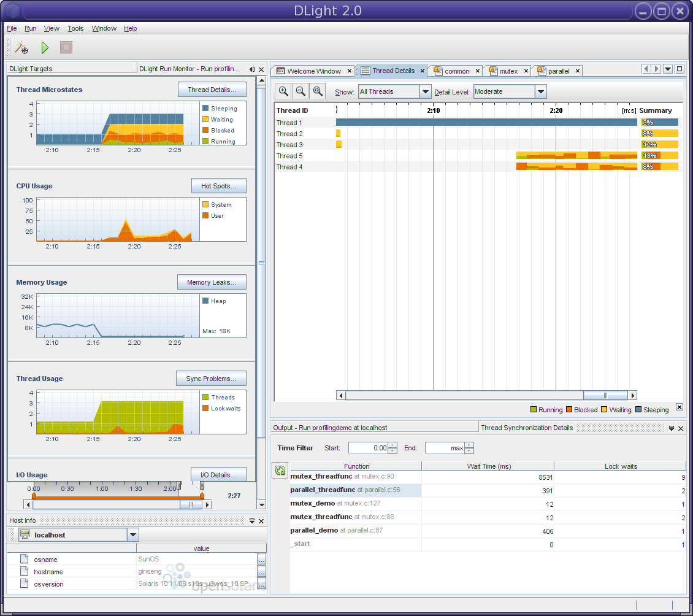Sort by the Lock waits column
693x616 pixels.
620,466
